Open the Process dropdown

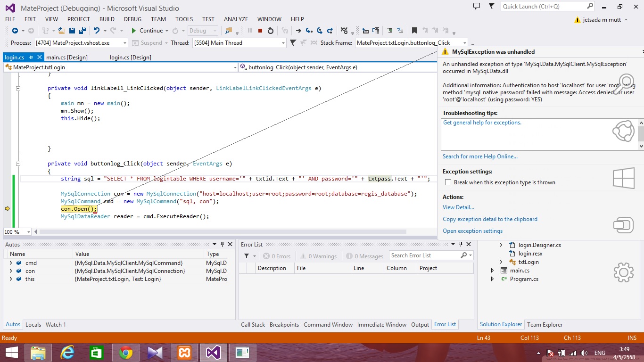(x=124, y=43)
